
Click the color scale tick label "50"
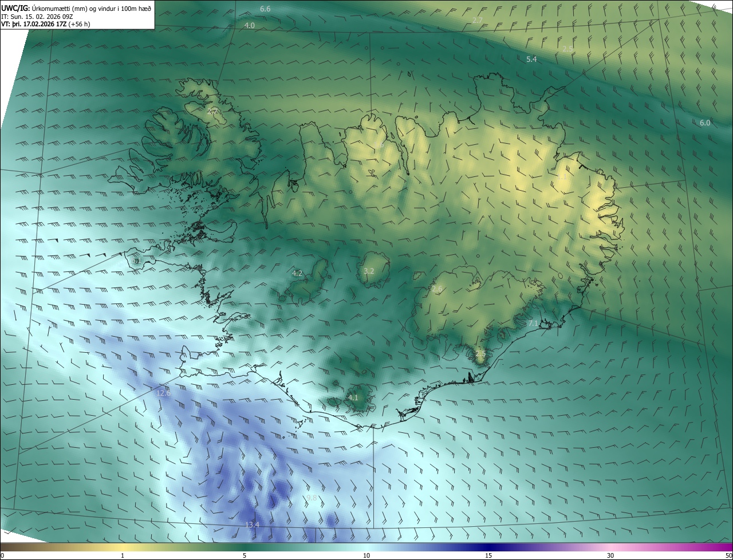pyautogui.click(x=728, y=555)
